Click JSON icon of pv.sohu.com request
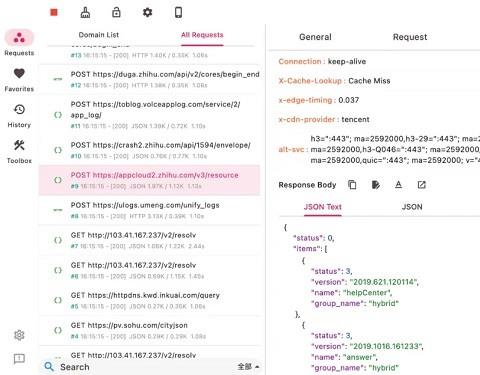The width and height of the screenshot is (480, 375). (x=58, y=330)
